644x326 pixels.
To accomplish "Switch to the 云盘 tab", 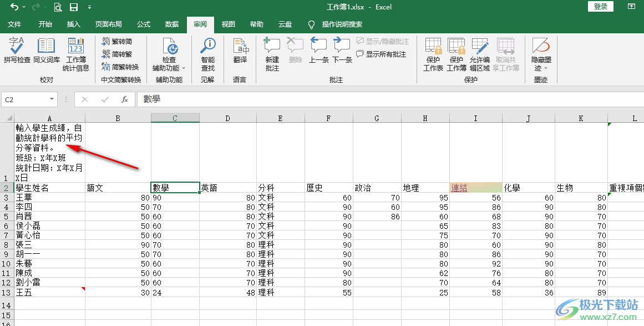I will pyautogui.click(x=285, y=24).
